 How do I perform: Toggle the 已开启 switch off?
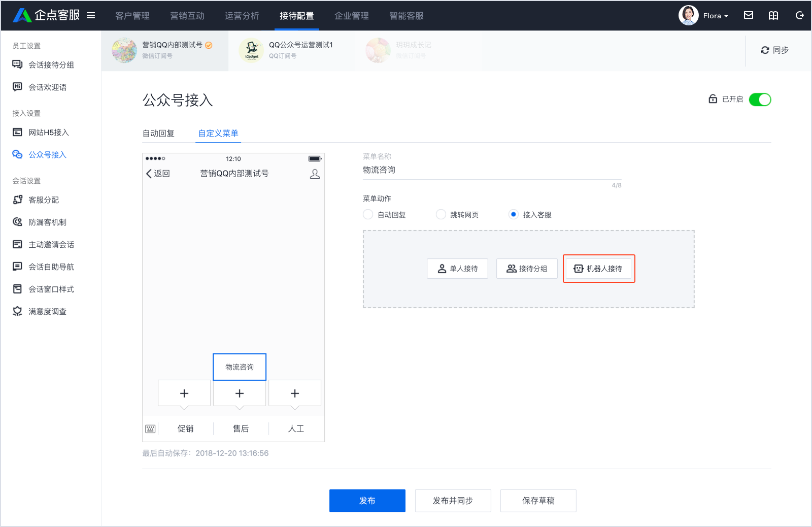pos(760,100)
